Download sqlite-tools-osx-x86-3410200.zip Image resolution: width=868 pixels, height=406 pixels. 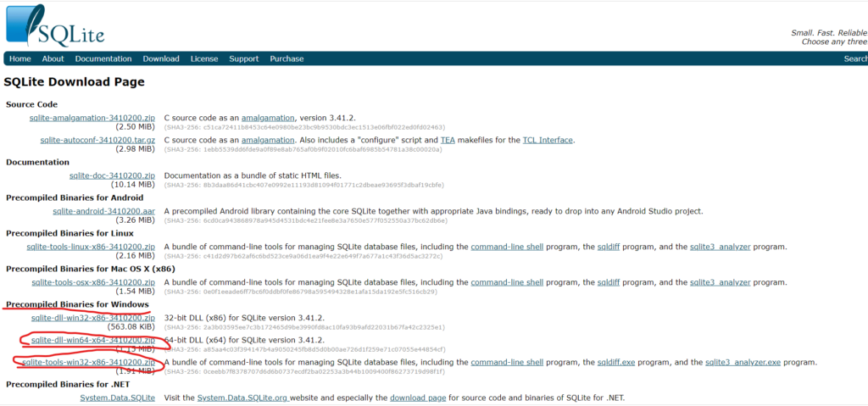tap(93, 282)
